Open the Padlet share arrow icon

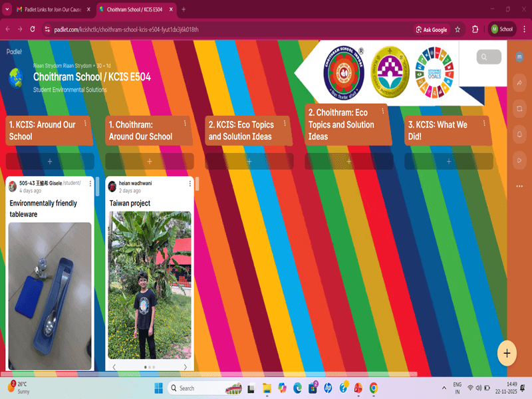click(519, 82)
